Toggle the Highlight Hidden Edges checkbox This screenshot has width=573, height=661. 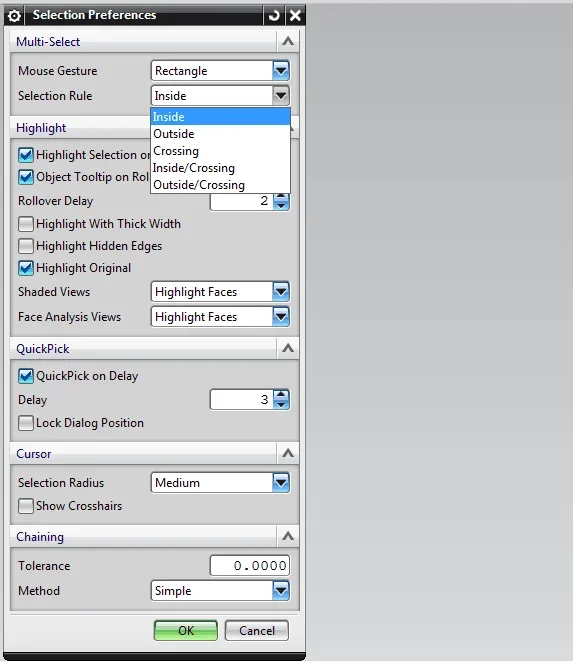26,246
